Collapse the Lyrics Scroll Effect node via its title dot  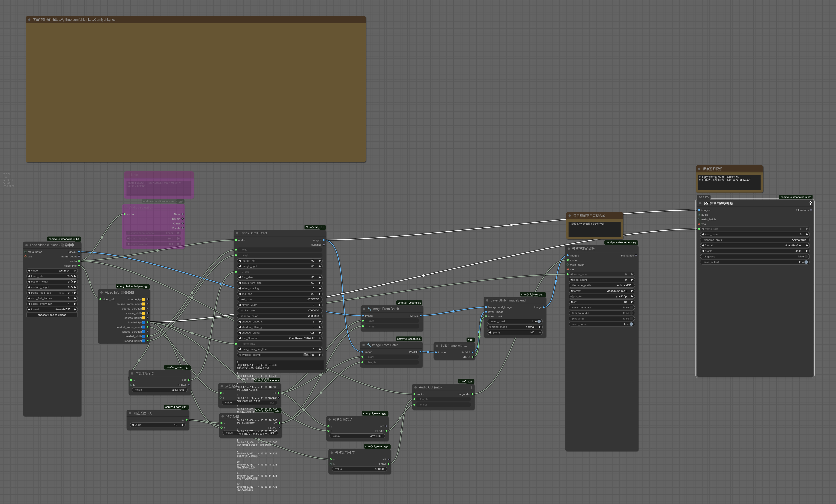[x=237, y=233]
